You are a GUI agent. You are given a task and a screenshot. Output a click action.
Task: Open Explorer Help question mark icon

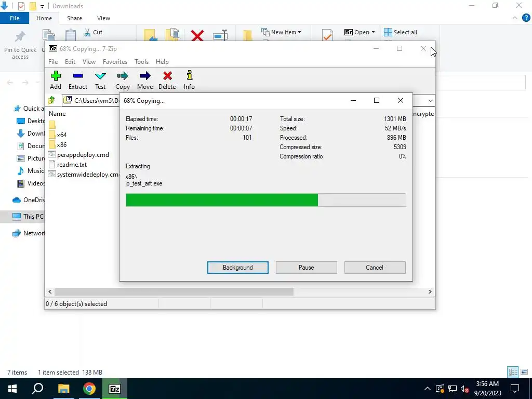526,18
